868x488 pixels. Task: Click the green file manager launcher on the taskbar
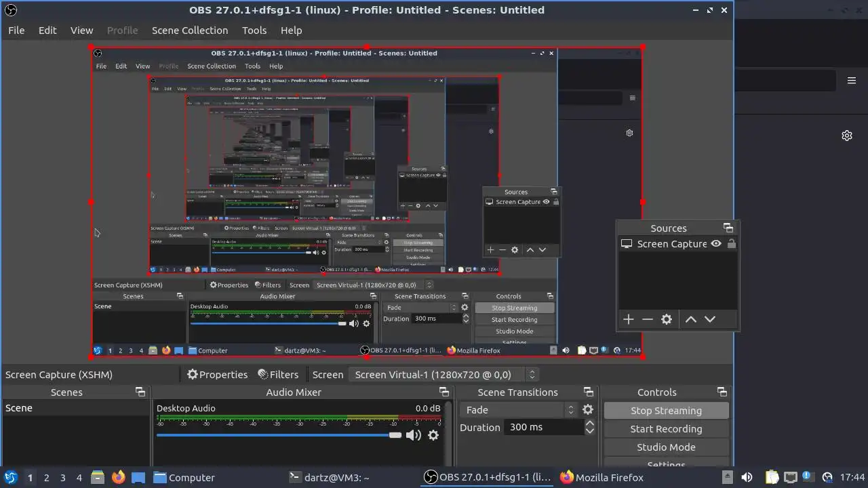98,477
